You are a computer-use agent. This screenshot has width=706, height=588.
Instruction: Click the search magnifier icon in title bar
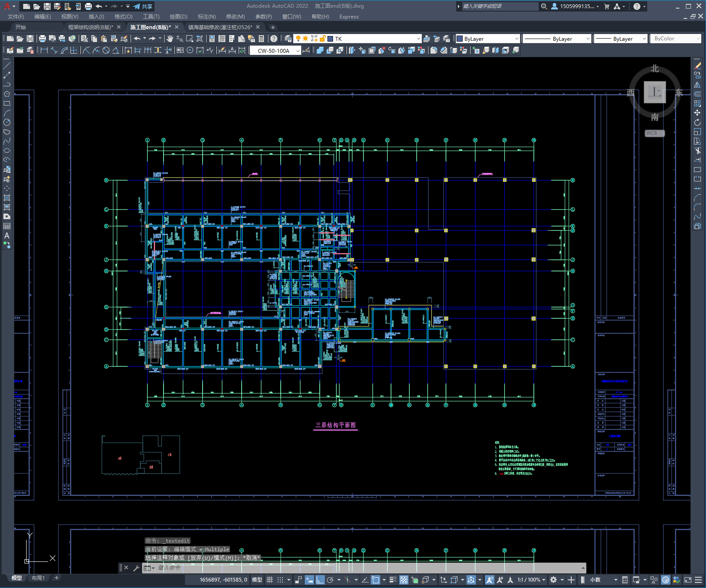click(x=544, y=6)
